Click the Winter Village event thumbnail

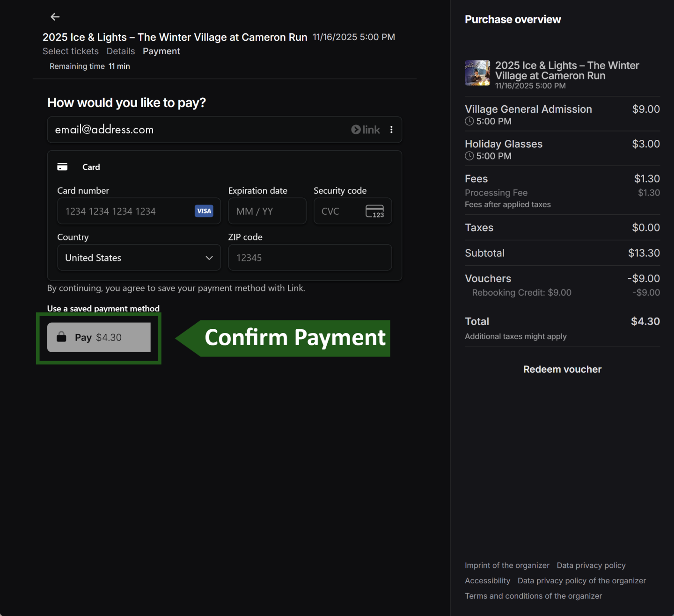click(477, 73)
